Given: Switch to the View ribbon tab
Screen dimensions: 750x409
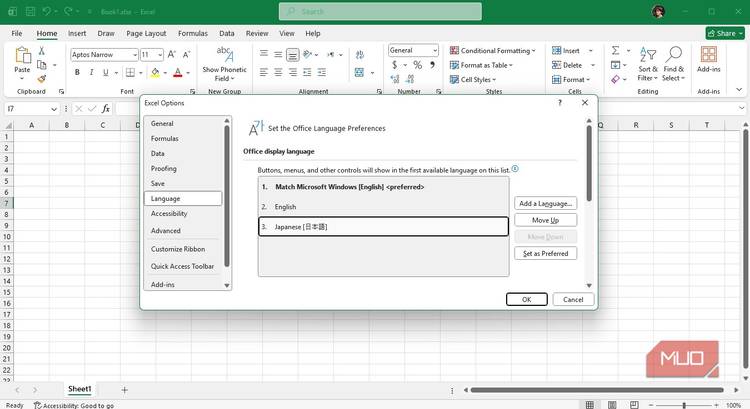Looking at the screenshot, I should coord(287,33).
